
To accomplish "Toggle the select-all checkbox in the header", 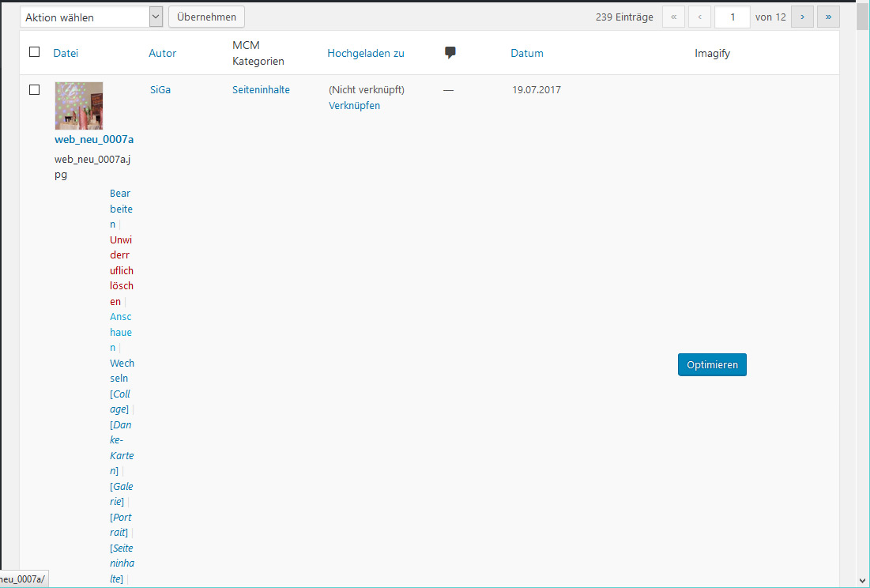I will click(34, 51).
